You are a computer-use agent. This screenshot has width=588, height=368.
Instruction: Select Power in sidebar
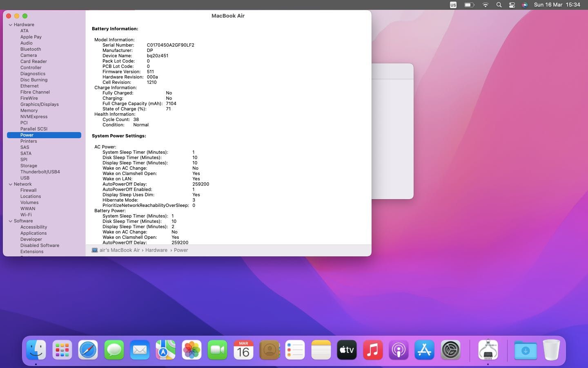tap(44, 135)
